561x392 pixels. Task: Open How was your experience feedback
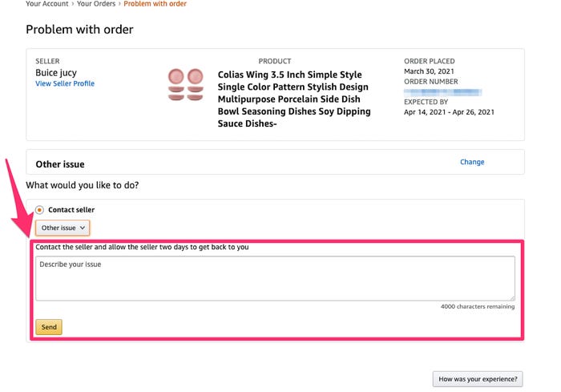click(478, 378)
